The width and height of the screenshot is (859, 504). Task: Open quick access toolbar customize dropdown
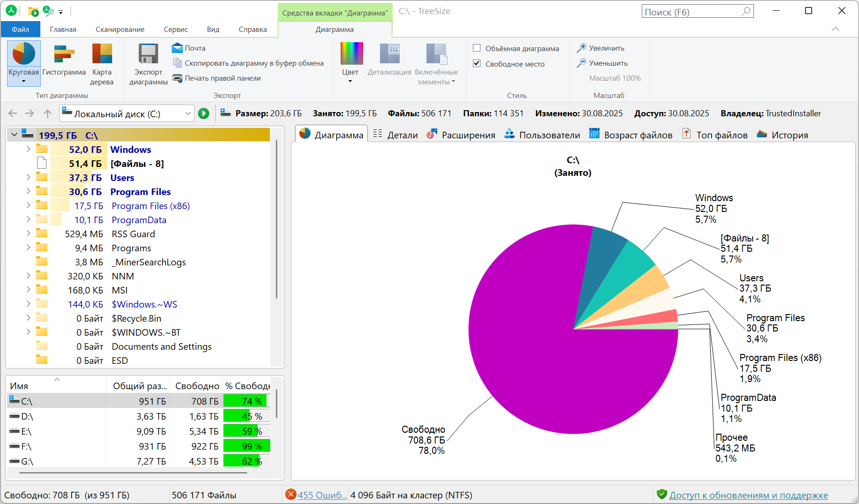click(x=61, y=12)
